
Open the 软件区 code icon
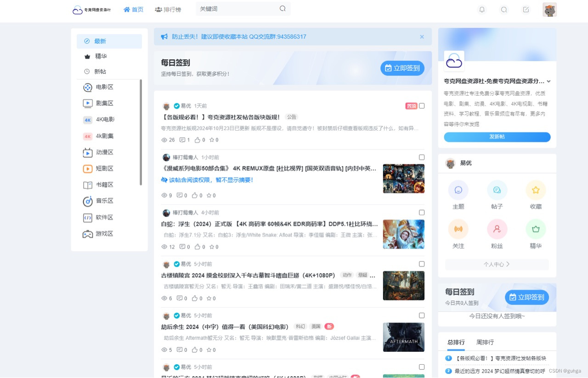(x=88, y=218)
